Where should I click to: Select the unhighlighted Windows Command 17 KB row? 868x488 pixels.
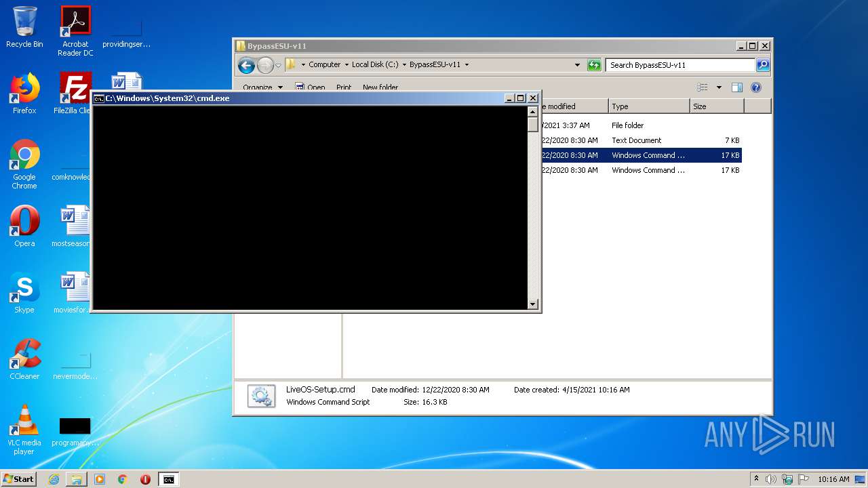[x=641, y=170]
